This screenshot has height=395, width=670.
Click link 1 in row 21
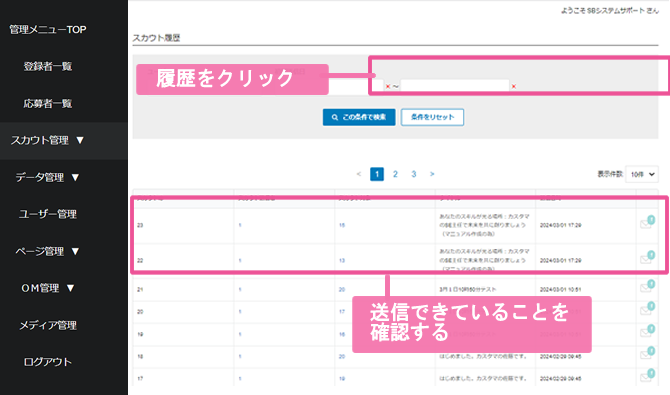tap(240, 289)
